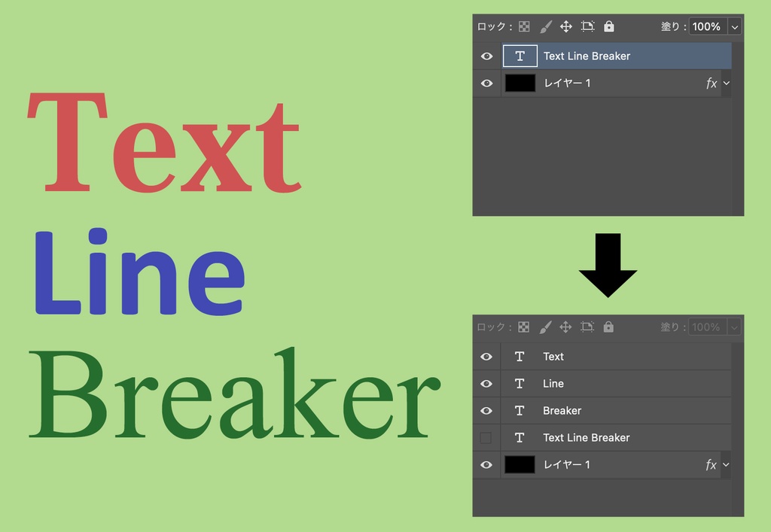The width and height of the screenshot is (771, 532).
Task: Enable lock image pixels brush icon
Action: coord(546,26)
